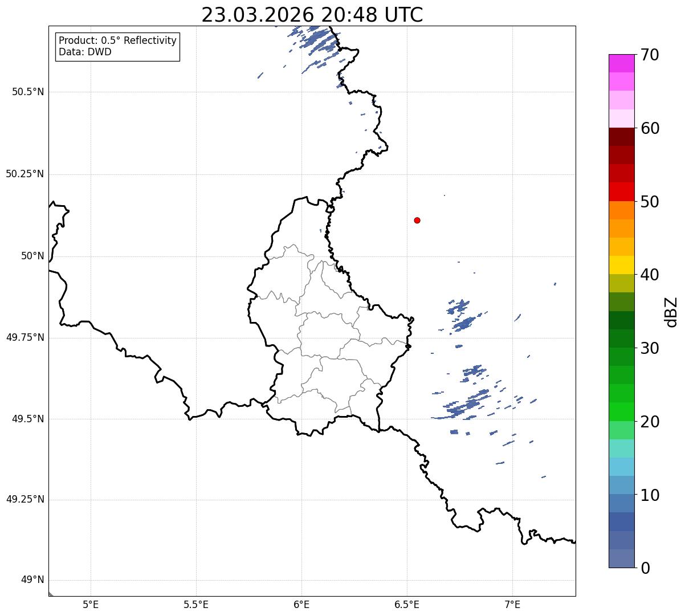Image resolution: width=685 pixels, height=616 pixels.
Task: Click the 5.5°E longitude label
Action: coord(196,605)
